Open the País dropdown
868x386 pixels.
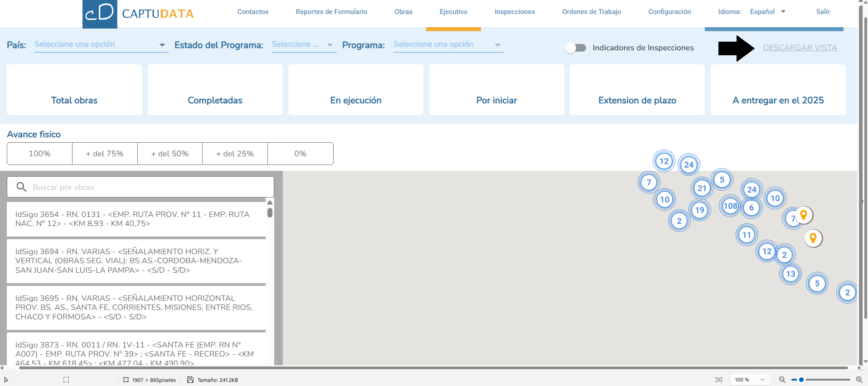click(x=101, y=44)
